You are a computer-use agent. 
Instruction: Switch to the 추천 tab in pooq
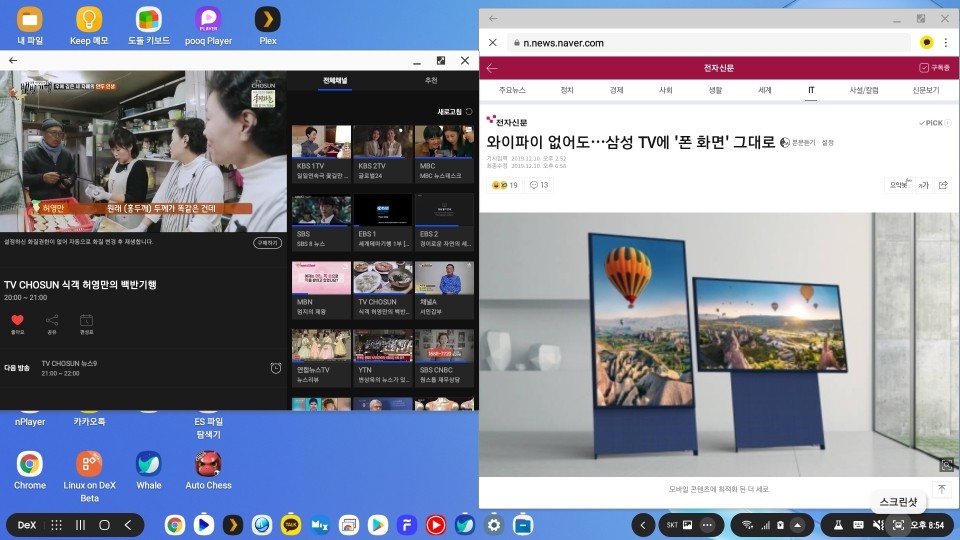click(x=431, y=80)
